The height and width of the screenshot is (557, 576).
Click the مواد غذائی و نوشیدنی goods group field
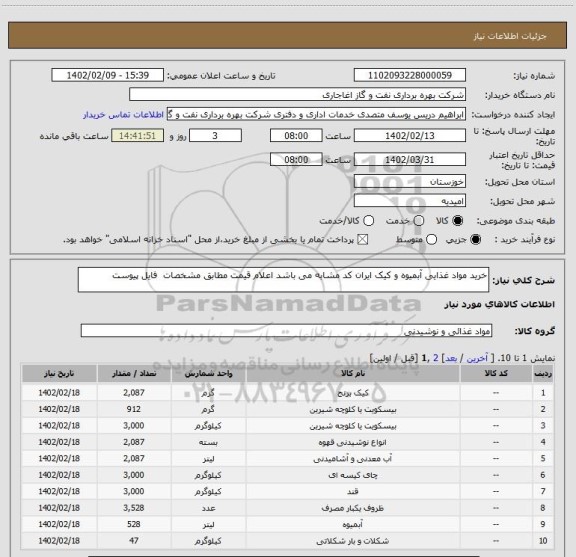coord(286,331)
